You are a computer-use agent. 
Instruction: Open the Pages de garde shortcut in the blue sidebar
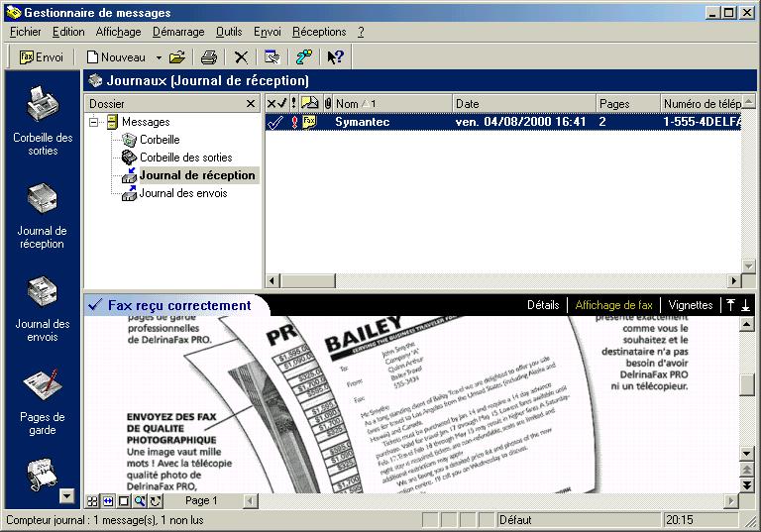point(43,402)
